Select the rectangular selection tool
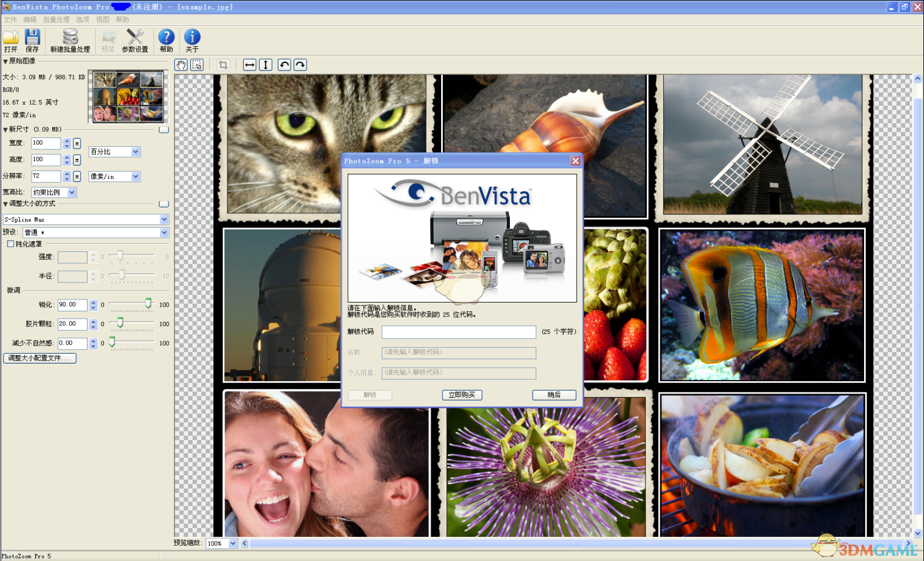 click(197, 65)
